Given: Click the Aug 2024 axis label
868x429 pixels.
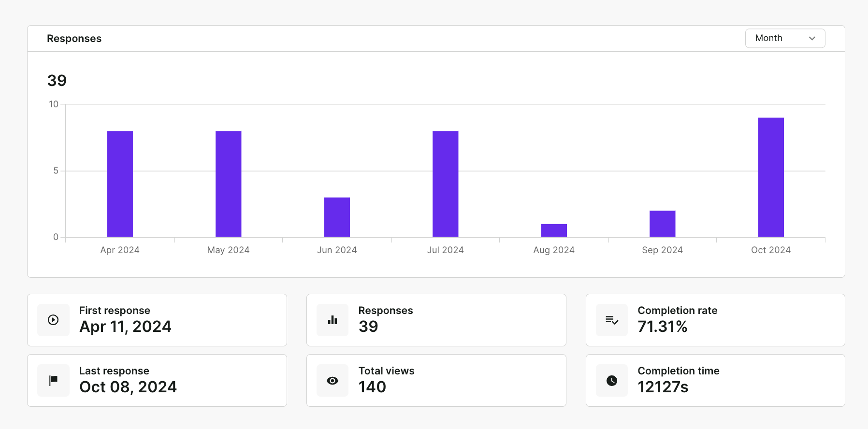Looking at the screenshot, I should click(554, 250).
